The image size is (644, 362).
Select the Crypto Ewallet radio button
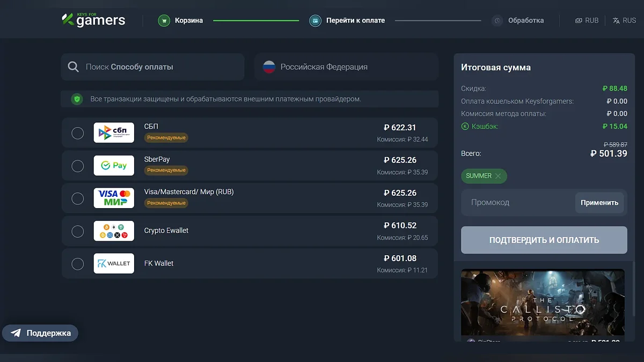[x=78, y=231]
